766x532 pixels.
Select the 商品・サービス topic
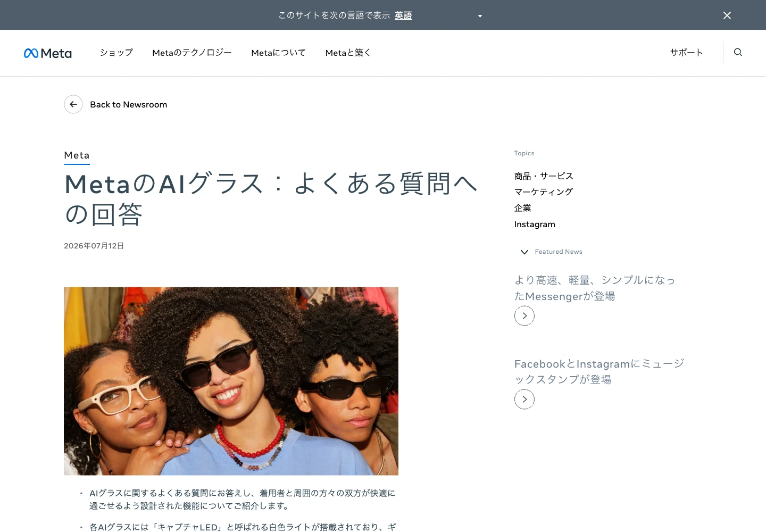pyautogui.click(x=544, y=176)
